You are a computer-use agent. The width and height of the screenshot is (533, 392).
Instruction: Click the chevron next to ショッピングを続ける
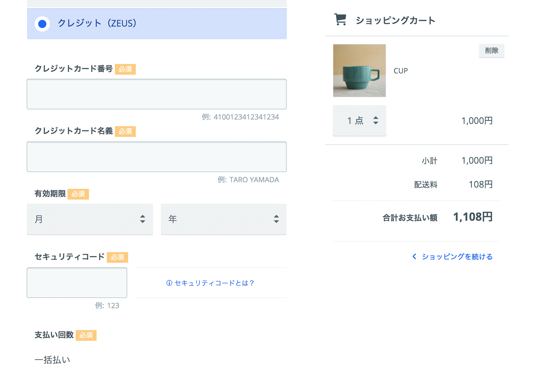[415, 257]
